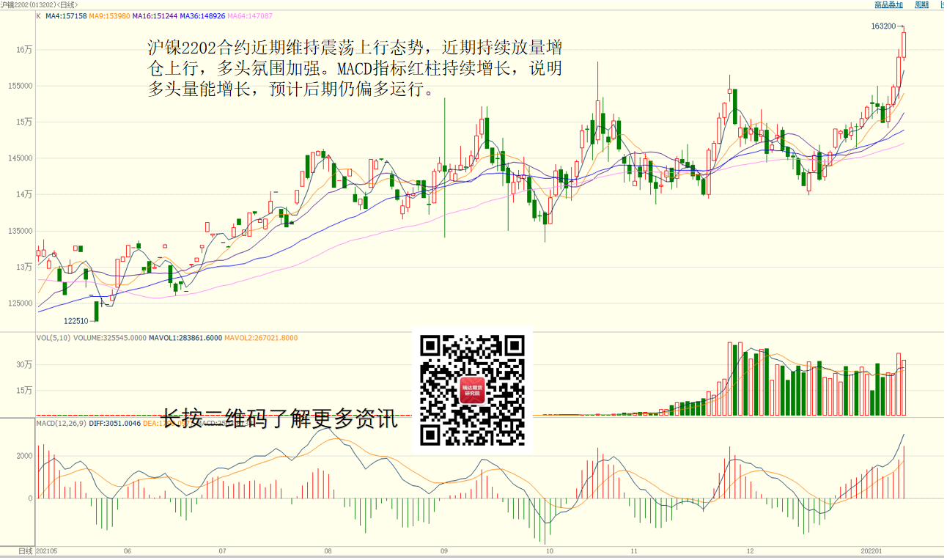Select the purple MA16 indicator label
The width and height of the screenshot is (947, 560).
point(155,15)
